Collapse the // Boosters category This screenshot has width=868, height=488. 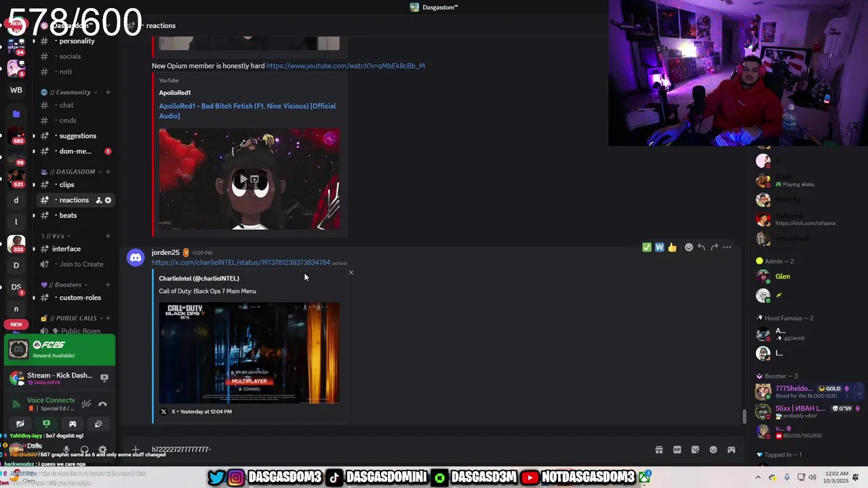click(65, 285)
